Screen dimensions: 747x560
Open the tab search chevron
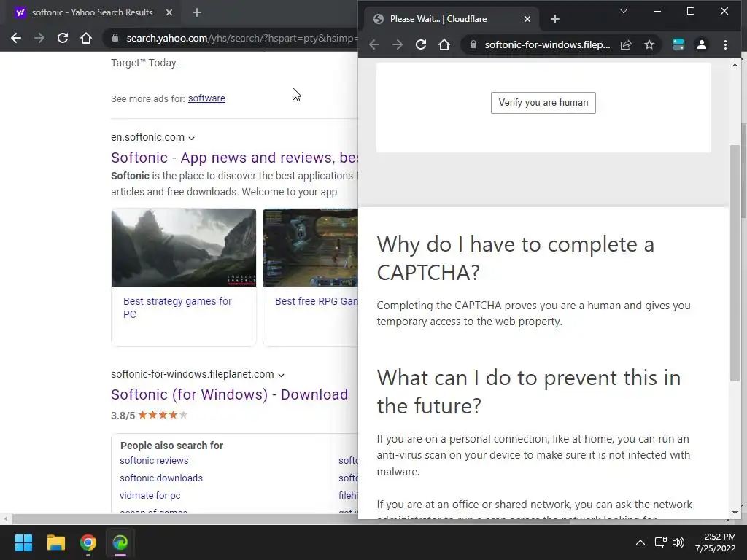click(x=623, y=11)
